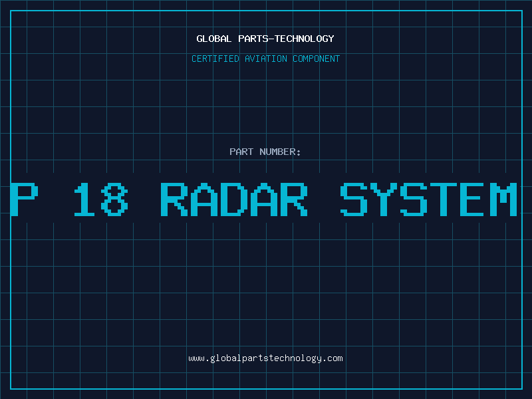Click the letter M ending SYSTEM
This screenshot has height=399, width=532.
[x=503, y=199]
